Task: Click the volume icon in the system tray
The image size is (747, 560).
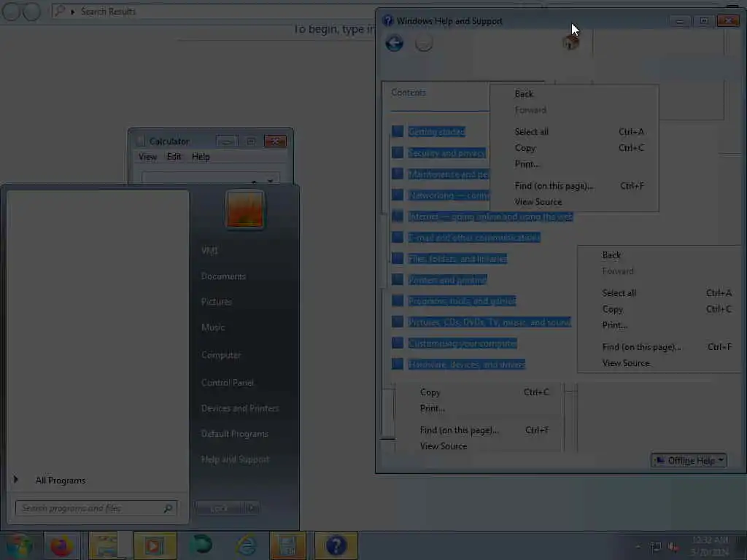Action: [673, 547]
